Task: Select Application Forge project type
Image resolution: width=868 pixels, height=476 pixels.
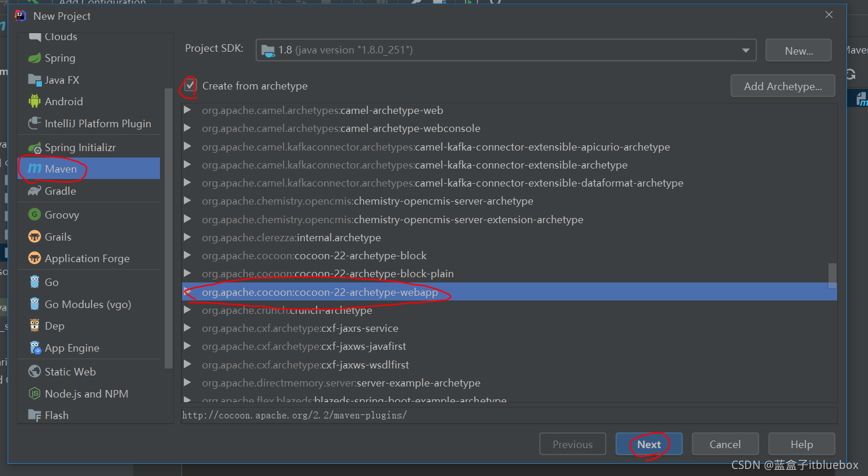Action: (90, 259)
